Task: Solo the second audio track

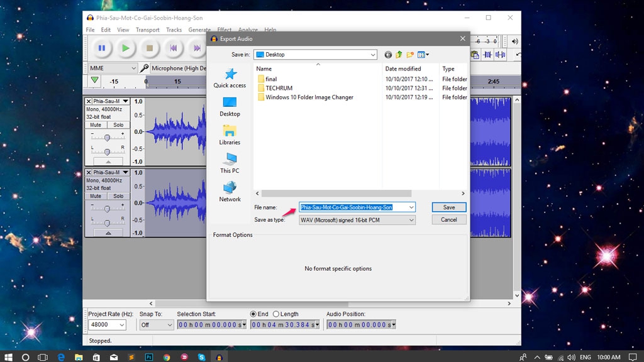Action: 118,196
